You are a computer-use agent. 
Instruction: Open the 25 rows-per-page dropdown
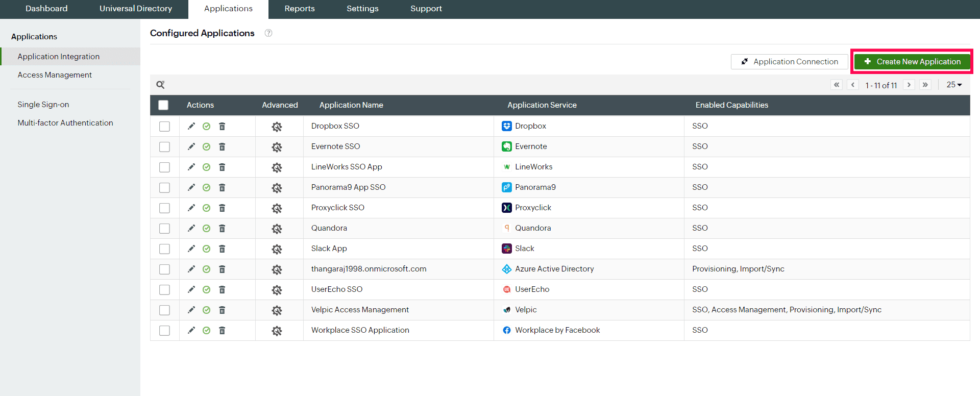[953, 85]
